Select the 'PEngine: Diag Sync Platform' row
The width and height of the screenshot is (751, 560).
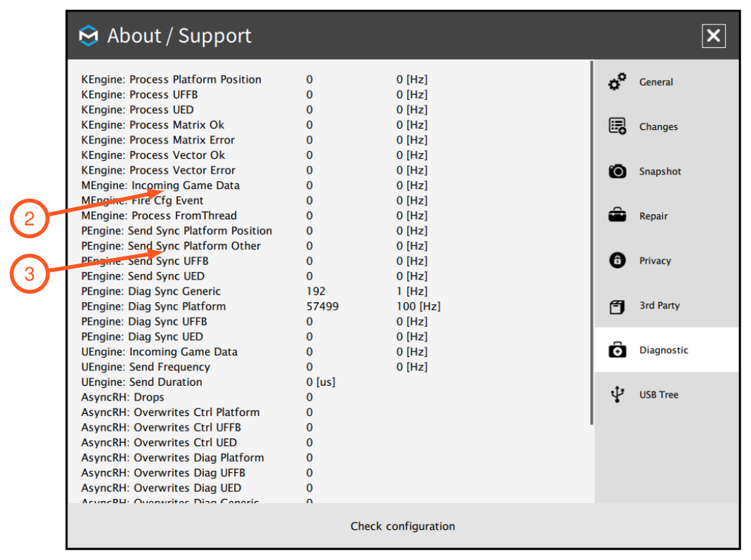(261, 306)
